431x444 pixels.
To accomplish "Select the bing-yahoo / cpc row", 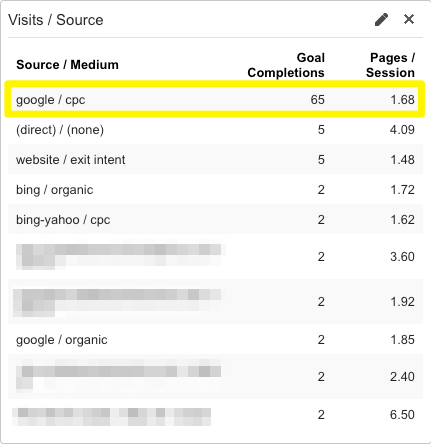I will coord(215,219).
